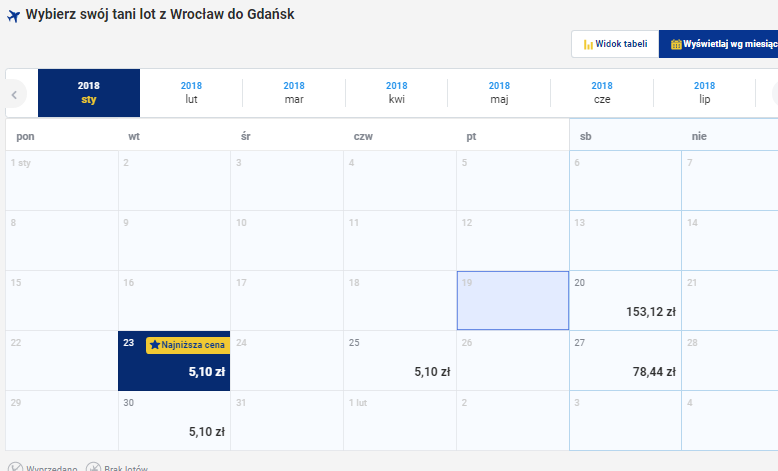This screenshot has width=778, height=471.
Task: Click the star icon on Najniższa cena badge
Action: (154, 344)
